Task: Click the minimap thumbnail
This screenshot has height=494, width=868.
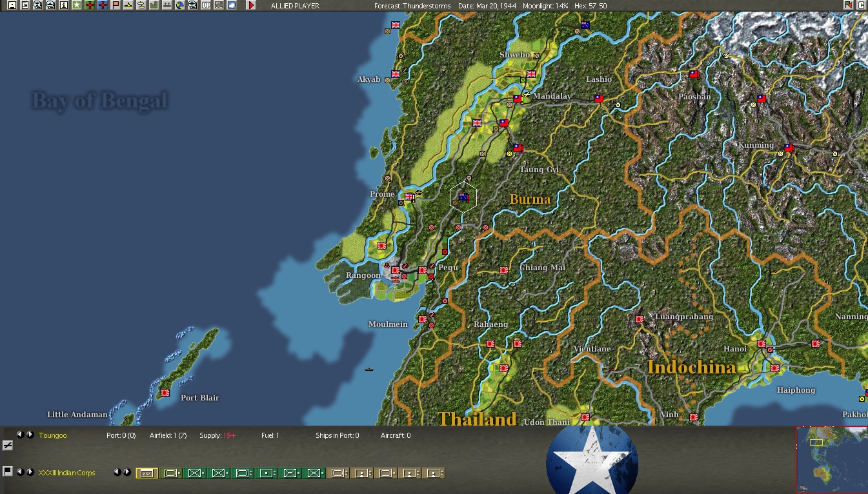Action: (x=832, y=459)
